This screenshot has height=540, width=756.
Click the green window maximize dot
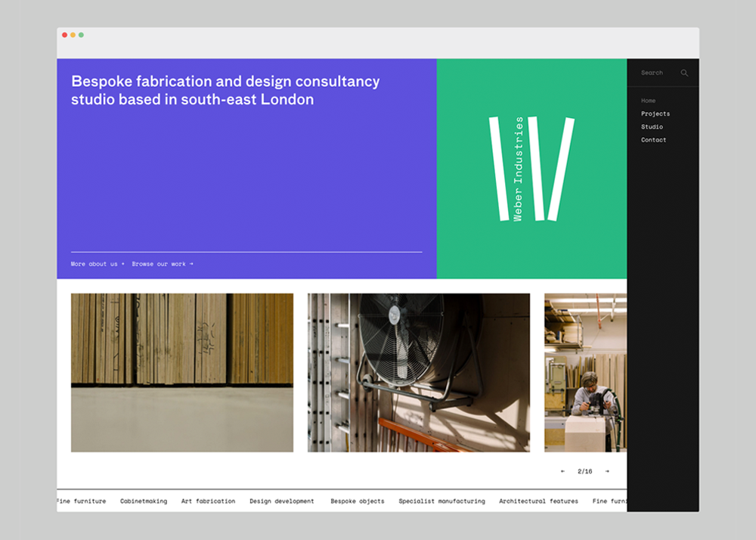(82, 35)
